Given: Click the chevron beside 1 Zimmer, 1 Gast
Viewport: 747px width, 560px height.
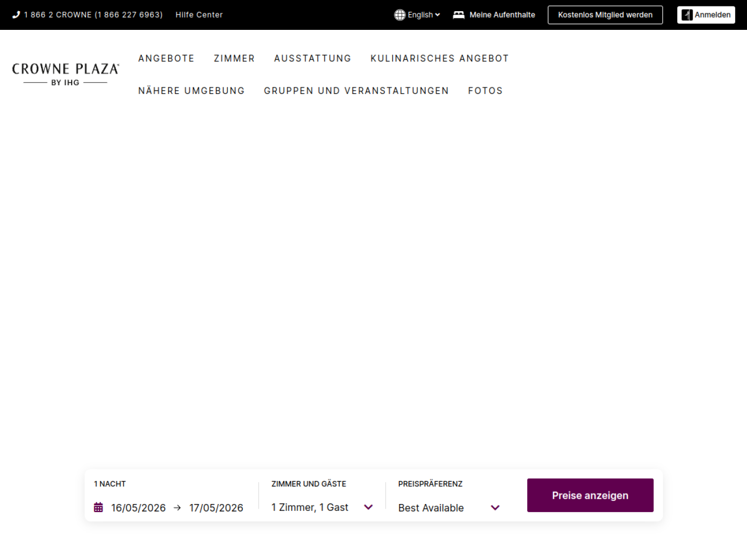Looking at the screenshot, I should coord(368,507).
